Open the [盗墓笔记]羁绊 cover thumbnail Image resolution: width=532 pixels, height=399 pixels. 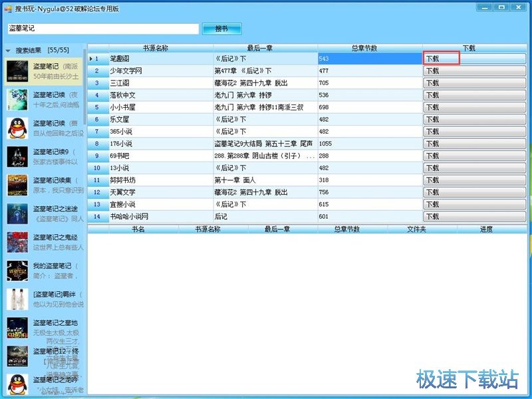coord(17,299)
